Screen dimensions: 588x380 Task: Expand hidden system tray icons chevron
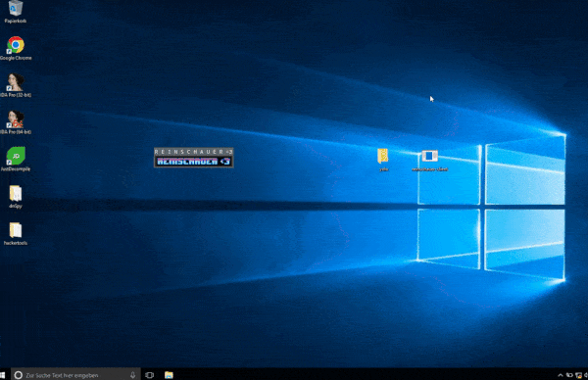561,375
